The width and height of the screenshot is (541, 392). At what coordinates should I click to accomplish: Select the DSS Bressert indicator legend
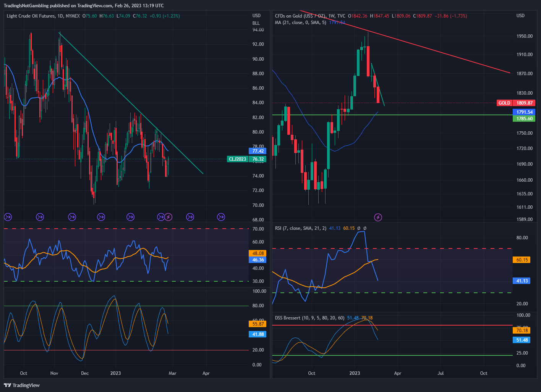click(x=309, y=318)
